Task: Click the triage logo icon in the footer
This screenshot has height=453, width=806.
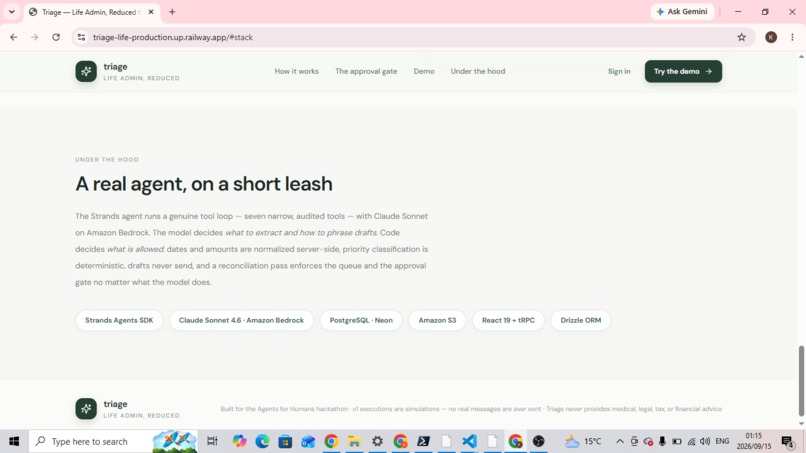Action: (x=86, y=409)
